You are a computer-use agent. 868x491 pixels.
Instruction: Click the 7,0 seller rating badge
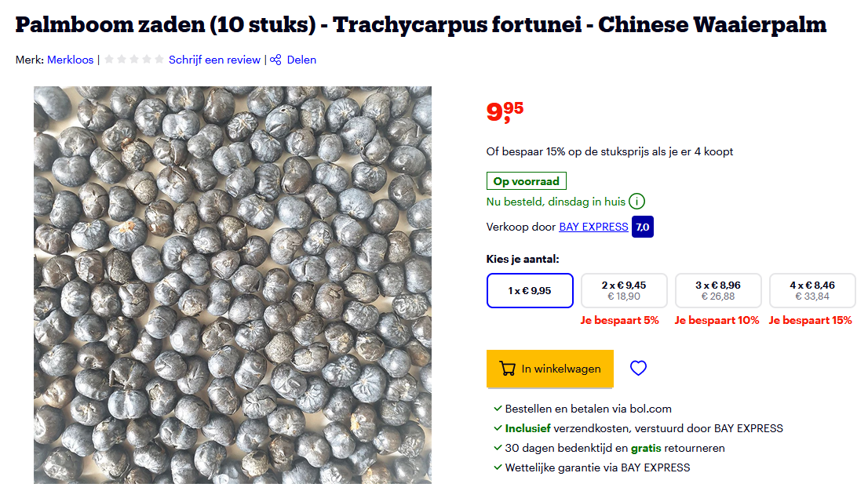[x=643, y=227]
